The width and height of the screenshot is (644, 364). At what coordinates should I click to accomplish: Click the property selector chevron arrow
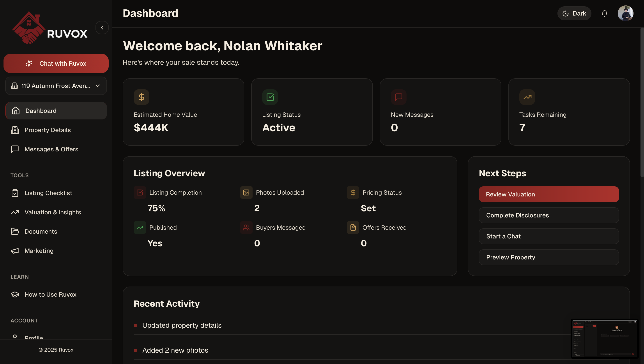pos(98,86)
